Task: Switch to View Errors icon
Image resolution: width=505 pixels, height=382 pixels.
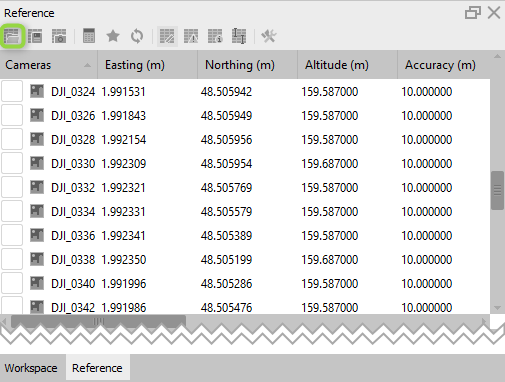Action: point(191,36)
